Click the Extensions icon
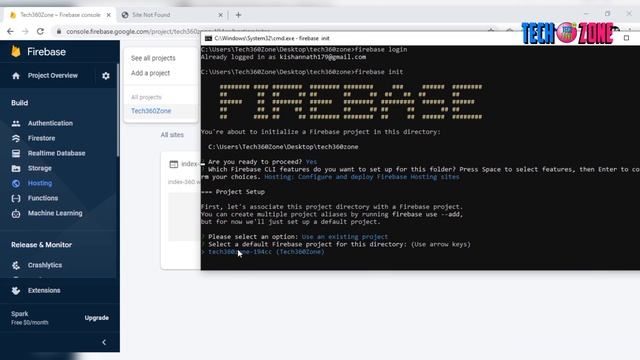640x360 pixels. click(16, 291)
